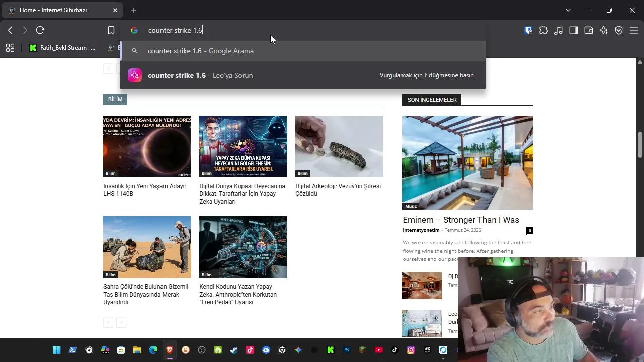Go back using the browser back arrow
This screenshot has height=362, width=644.
(x=10, y=30)
